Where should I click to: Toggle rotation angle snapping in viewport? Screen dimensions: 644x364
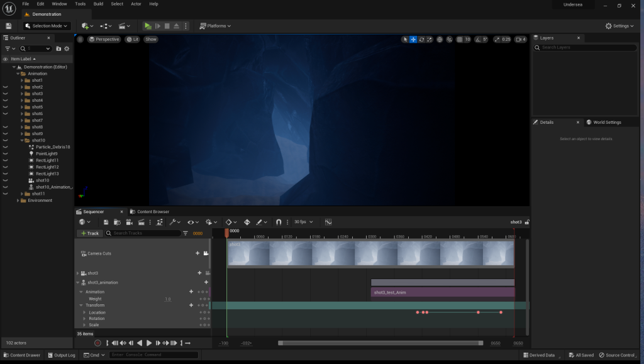477,40
